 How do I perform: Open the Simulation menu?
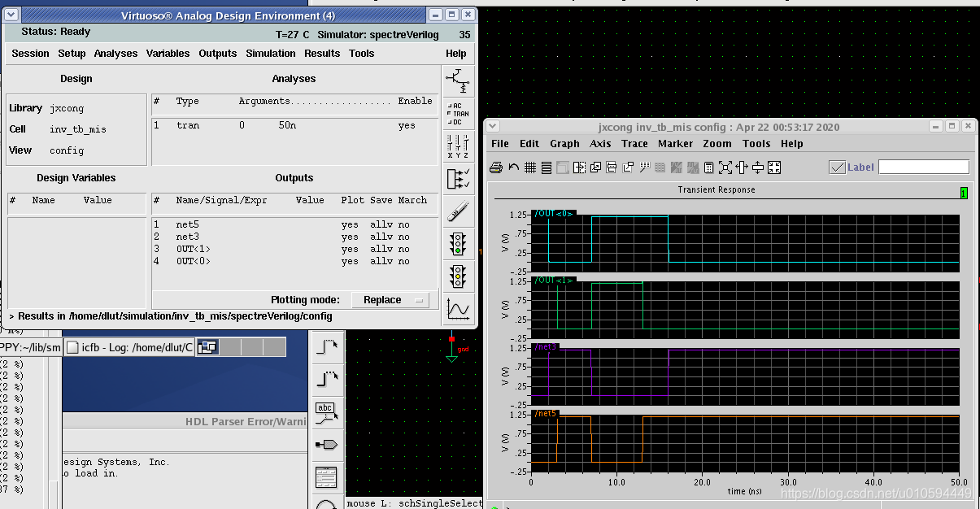pos(271,54)
